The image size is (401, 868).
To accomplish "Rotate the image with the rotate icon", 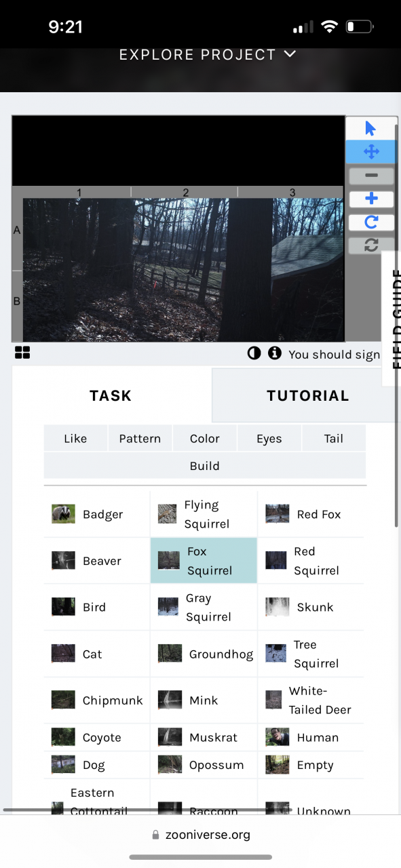I will (x=370, y=222).
